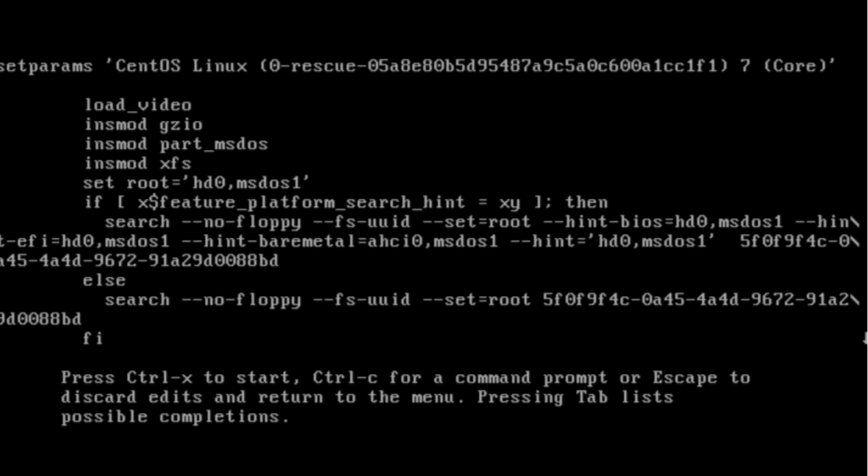The image size is (868, 476).
Task: Click the else keyword line
Action: (x=104, y=280)
